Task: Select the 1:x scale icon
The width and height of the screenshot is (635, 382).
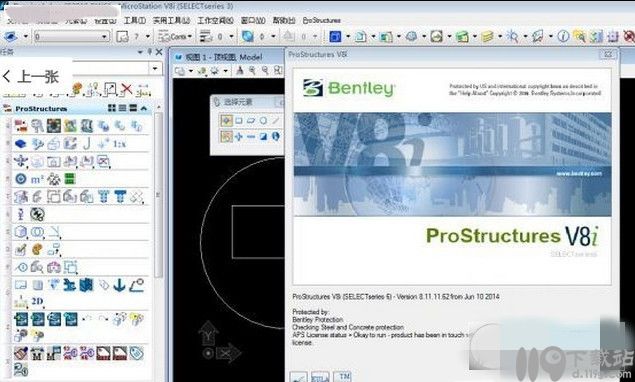Action: click(119, 144)
